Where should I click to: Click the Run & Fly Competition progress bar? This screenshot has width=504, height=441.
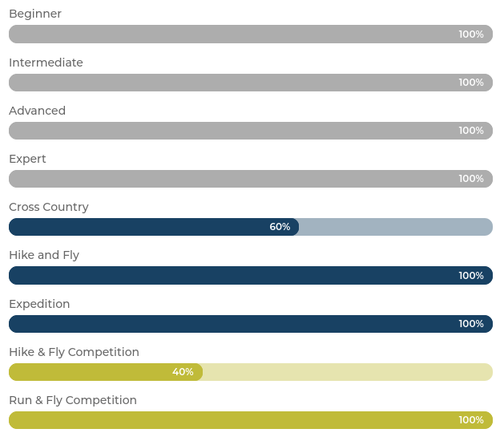click(x=250, y=420)
